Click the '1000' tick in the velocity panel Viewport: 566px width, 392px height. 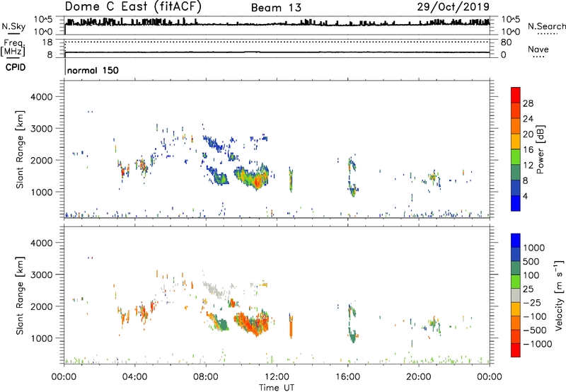click(42, 338)
